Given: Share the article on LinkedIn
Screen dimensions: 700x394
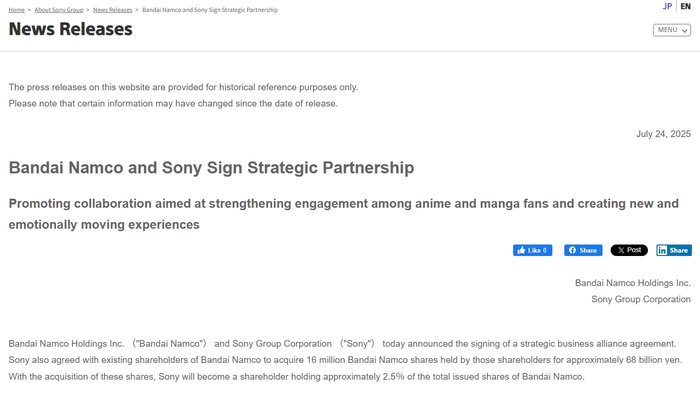Looking at the screenshot, I should point(674,250).
